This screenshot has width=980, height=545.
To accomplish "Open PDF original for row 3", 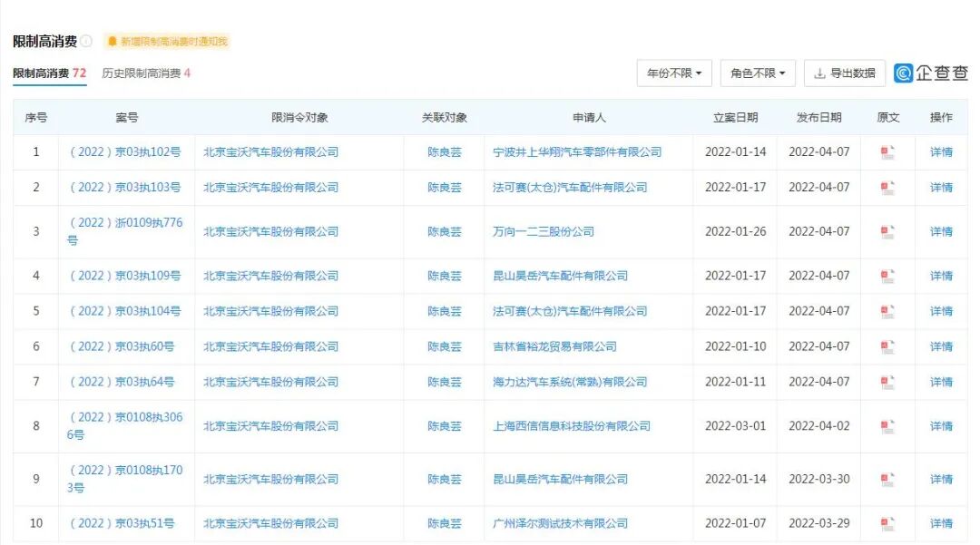I will pyautogui.click(x=887, y=231).
